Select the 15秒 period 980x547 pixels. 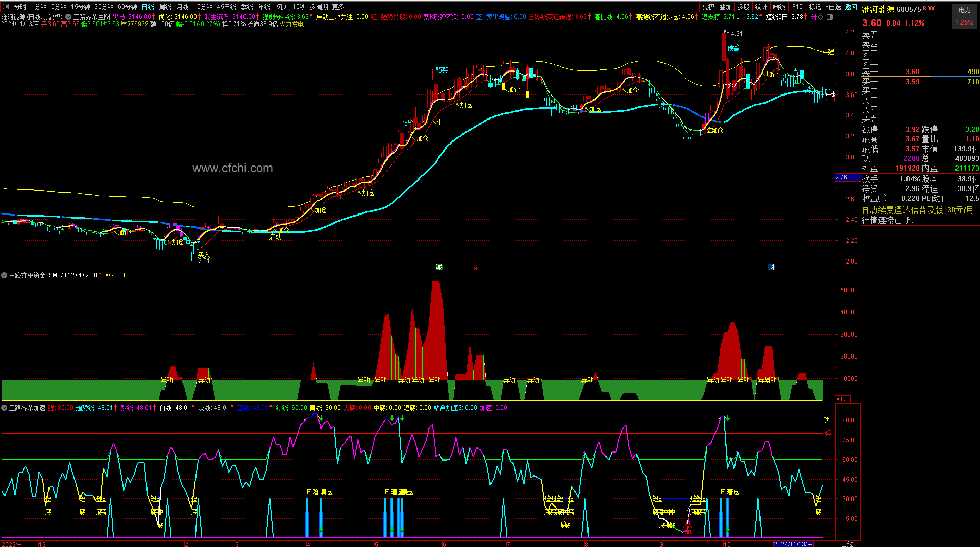click(x=299, y=7)
